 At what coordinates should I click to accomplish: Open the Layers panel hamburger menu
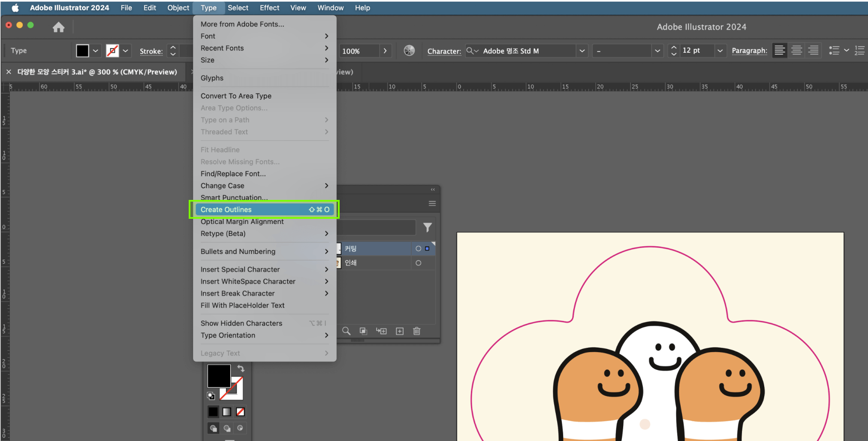[432, 203]
